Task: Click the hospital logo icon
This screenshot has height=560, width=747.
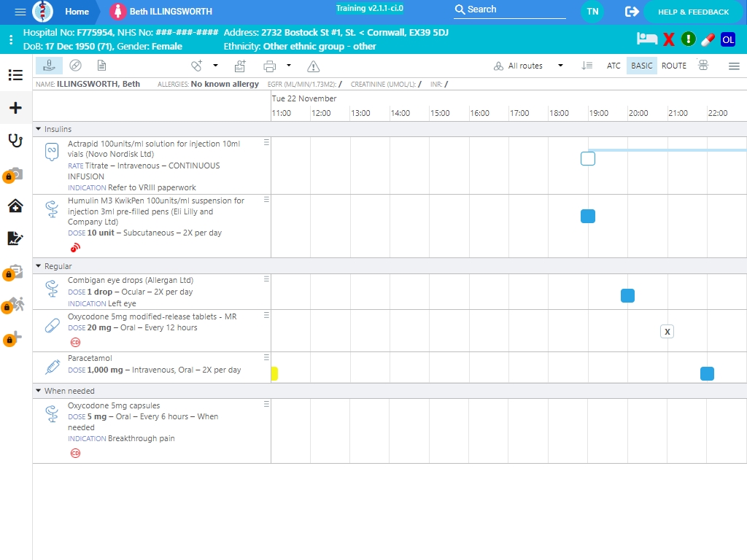Action: [x=42, y=12]
